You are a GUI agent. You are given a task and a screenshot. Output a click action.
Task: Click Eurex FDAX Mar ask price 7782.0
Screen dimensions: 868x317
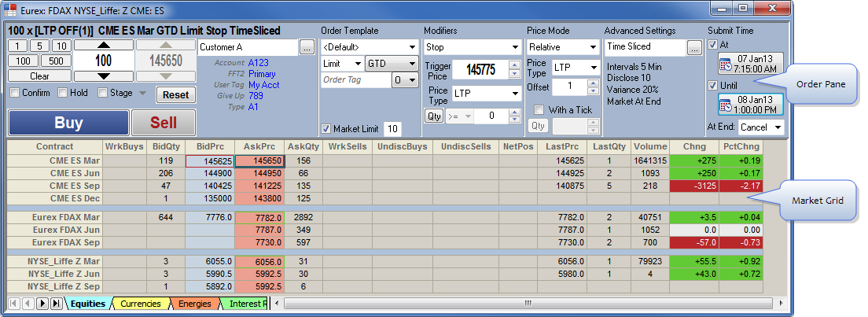259,217
